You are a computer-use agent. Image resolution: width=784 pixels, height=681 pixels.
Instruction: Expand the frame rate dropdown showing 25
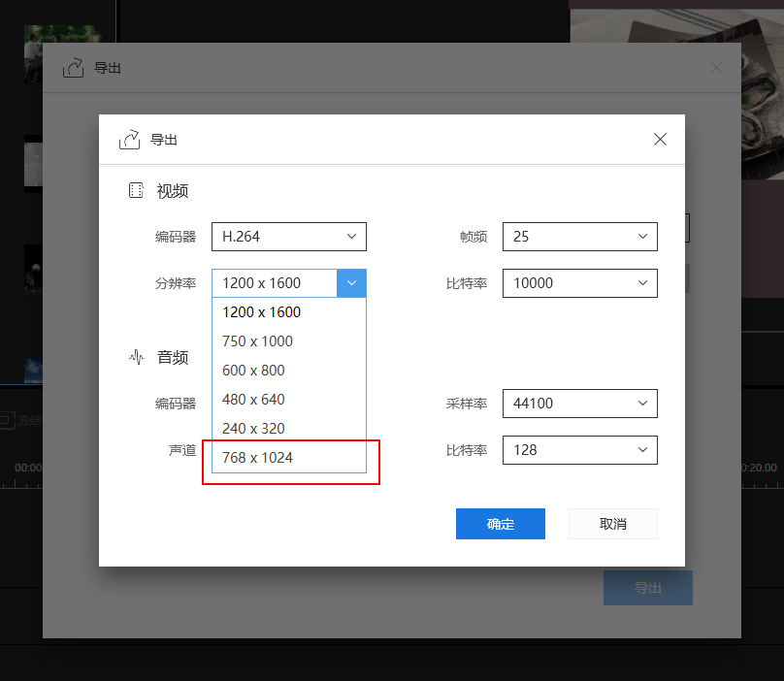pyautogui.click(x=579, y=236)
